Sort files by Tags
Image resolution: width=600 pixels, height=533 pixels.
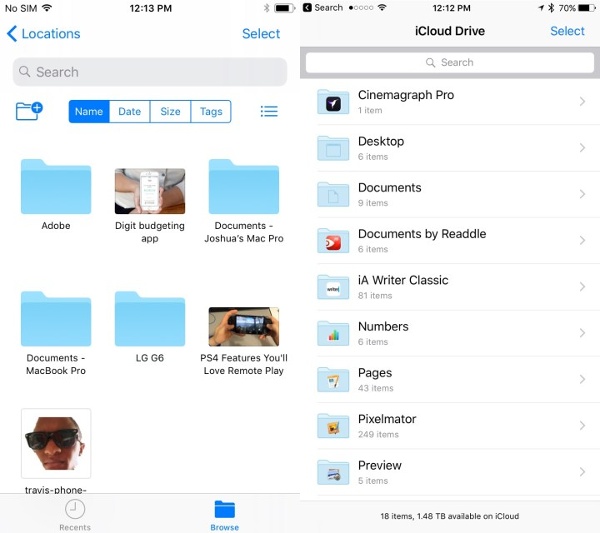(211, 111)
